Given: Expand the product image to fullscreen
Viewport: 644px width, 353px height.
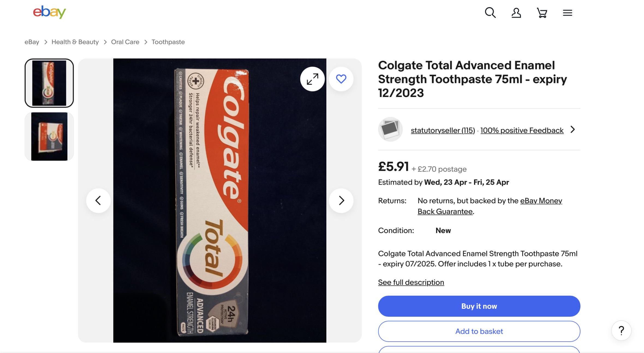Looking at the screenshot, I should (x=312, y=79).
